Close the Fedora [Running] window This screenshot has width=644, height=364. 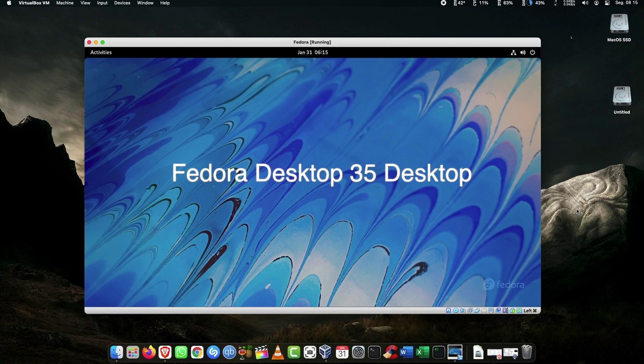89,42
